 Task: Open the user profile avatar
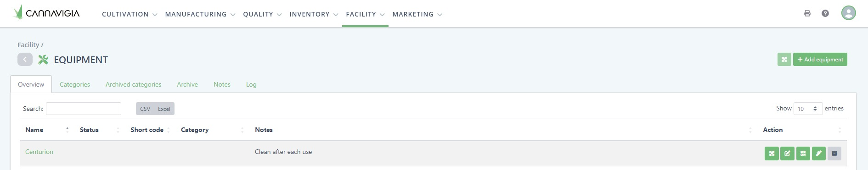point(849,13)
